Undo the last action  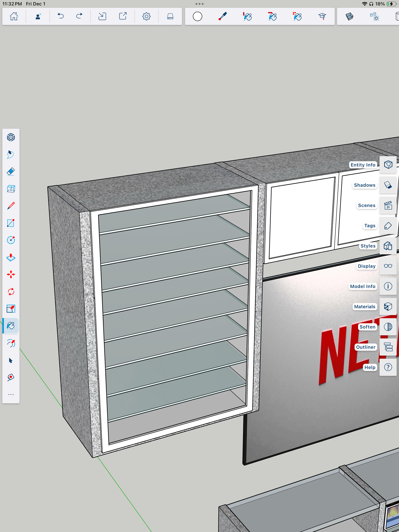click(x=60, y=16)
